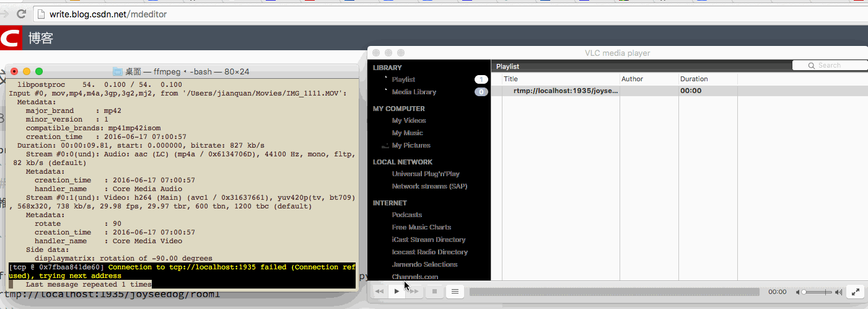Select Media Library in VLC sidebar

[414, 92]
